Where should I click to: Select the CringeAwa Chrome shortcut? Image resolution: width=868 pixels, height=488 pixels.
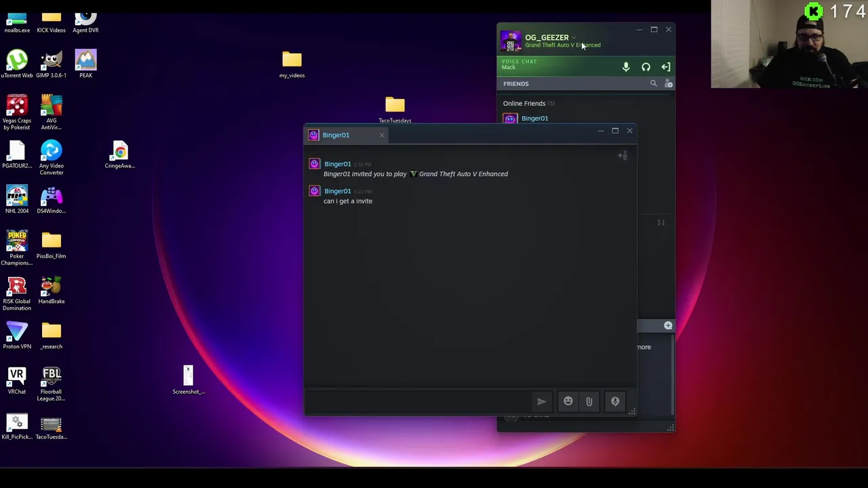click(x=120, y=155)
